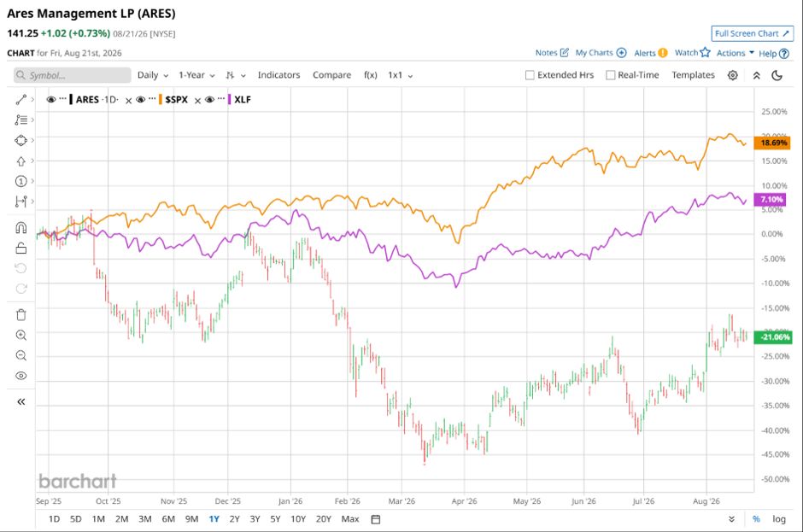Enable the Extended Hrs checkbox
803x532 pixels.
click(x=530, y=75)
